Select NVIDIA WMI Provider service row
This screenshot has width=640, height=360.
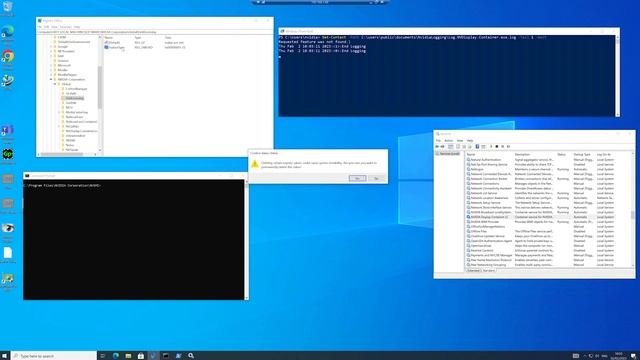tap(540, 222)
